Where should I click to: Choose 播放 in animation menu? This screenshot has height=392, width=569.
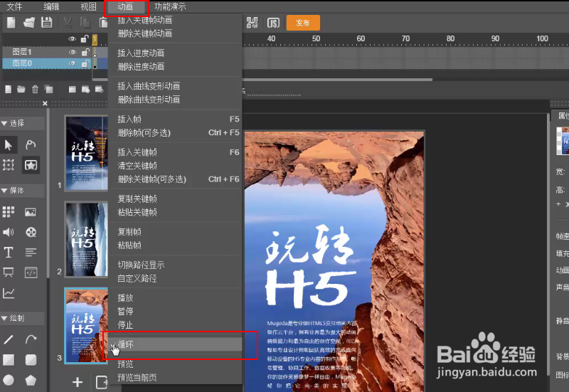[x=175, y=298]
